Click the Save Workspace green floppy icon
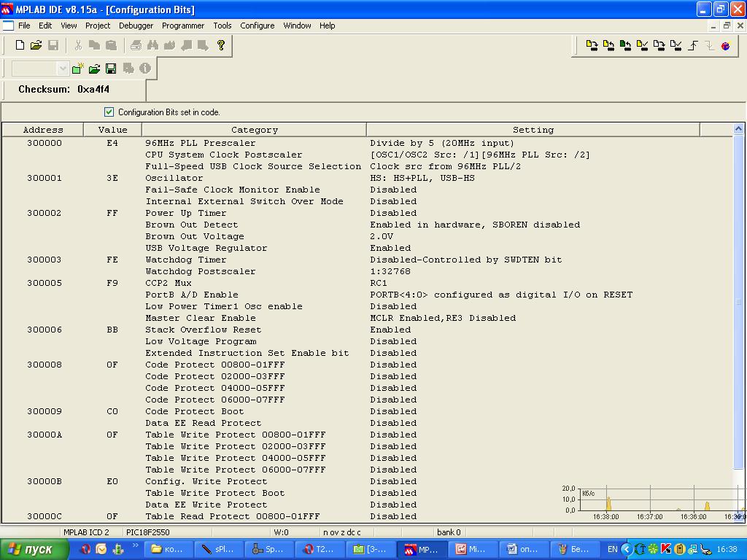The image size is (747, 560). (111, 69)
